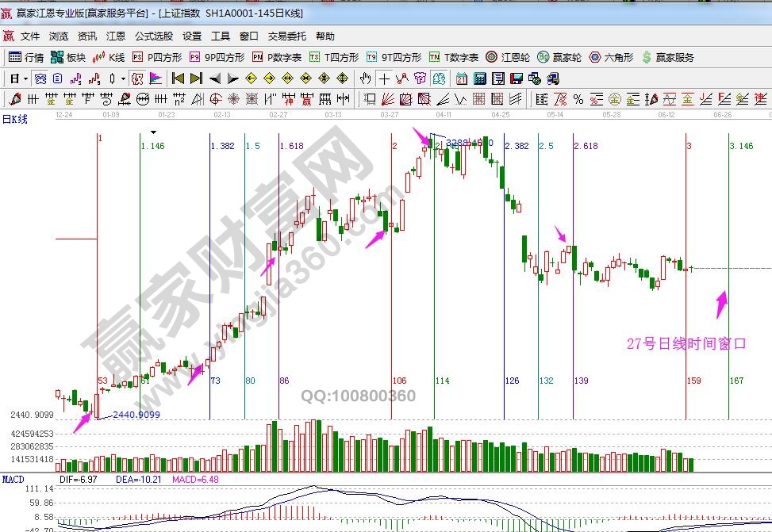Open the 设置 settings menu
The height and width of the screenshot is (532, 772).
point(192,36)
